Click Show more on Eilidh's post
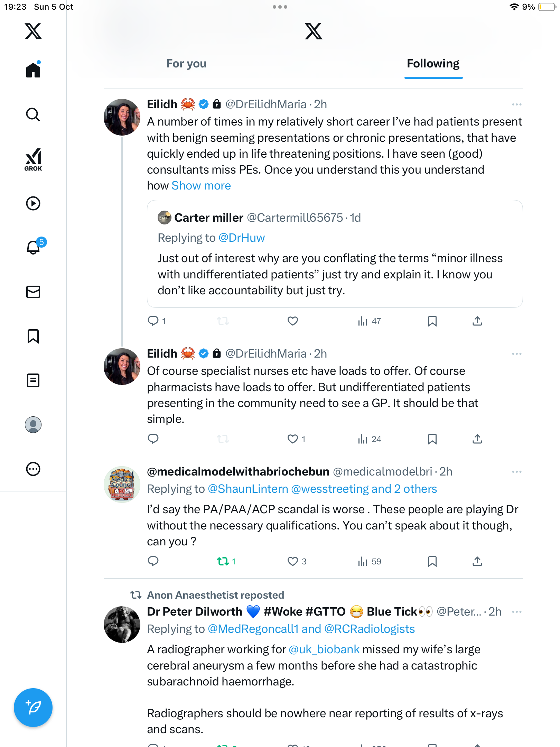The width and height of the screenshot is (560, 747). click(x=201, y=186)
